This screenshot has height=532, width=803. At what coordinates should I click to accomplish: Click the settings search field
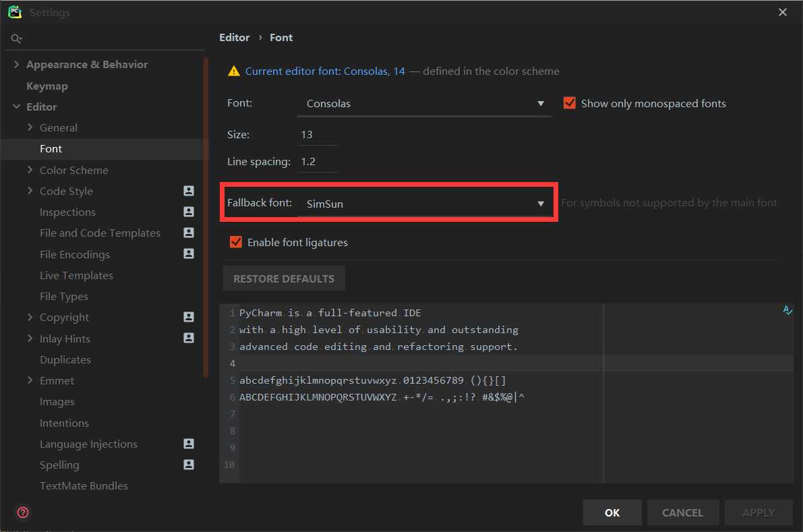[x=105, y=38]
